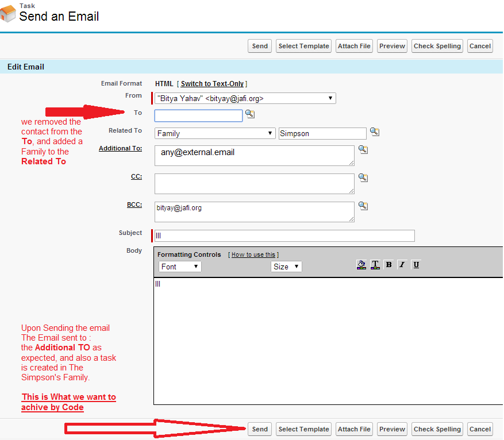Viewport: 504px width, 440px height.
Task: Click the Additional To label link
Action: pos(120,148)
